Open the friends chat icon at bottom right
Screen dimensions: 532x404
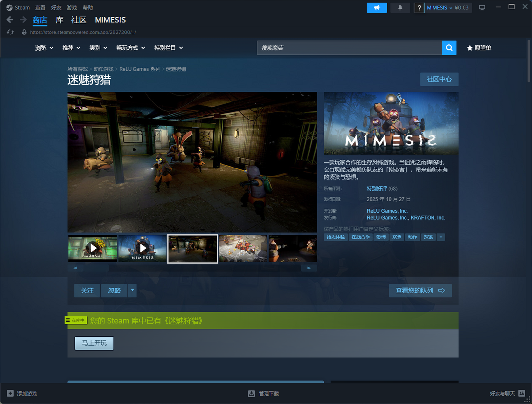(522, 393)
